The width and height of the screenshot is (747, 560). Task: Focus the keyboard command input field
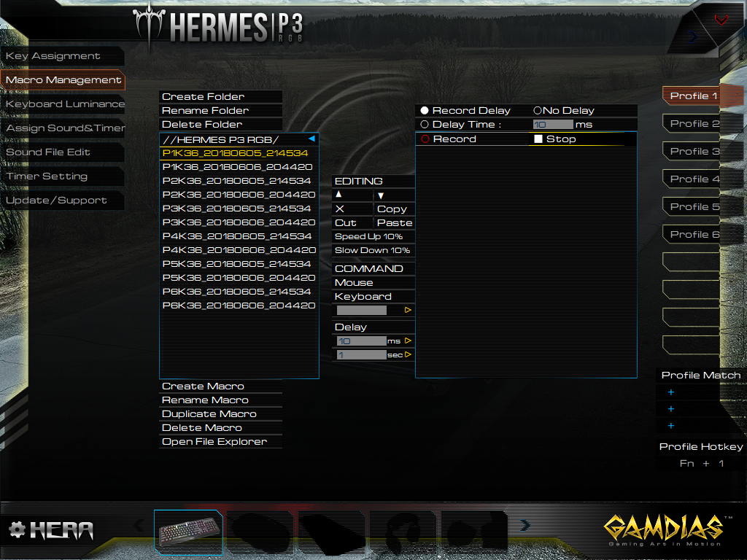click(362, 311)
